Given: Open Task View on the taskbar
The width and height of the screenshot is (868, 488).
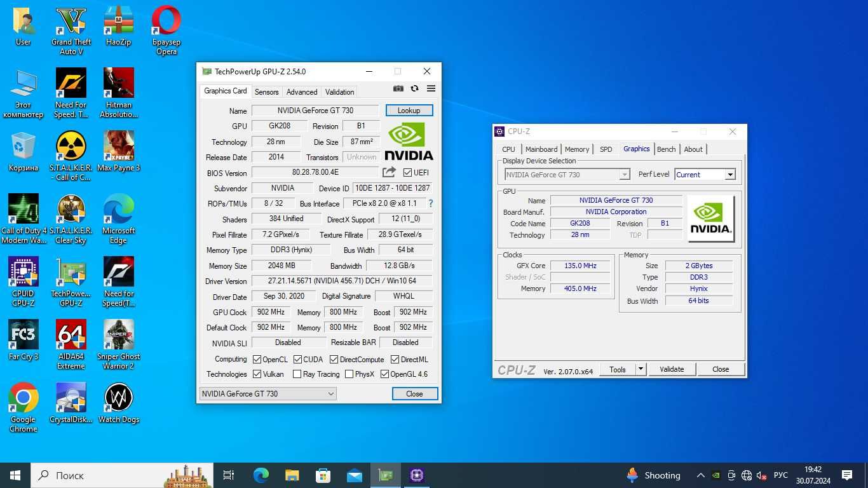Looking at the screenshot, I should pyautogui.click(x=229, y=475).
